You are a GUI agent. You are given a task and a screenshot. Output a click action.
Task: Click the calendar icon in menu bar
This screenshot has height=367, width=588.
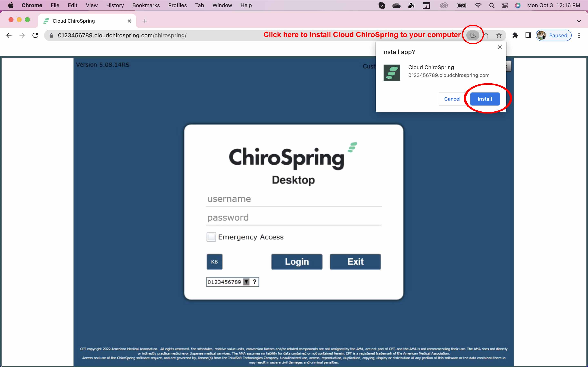(x=426, y=5)
